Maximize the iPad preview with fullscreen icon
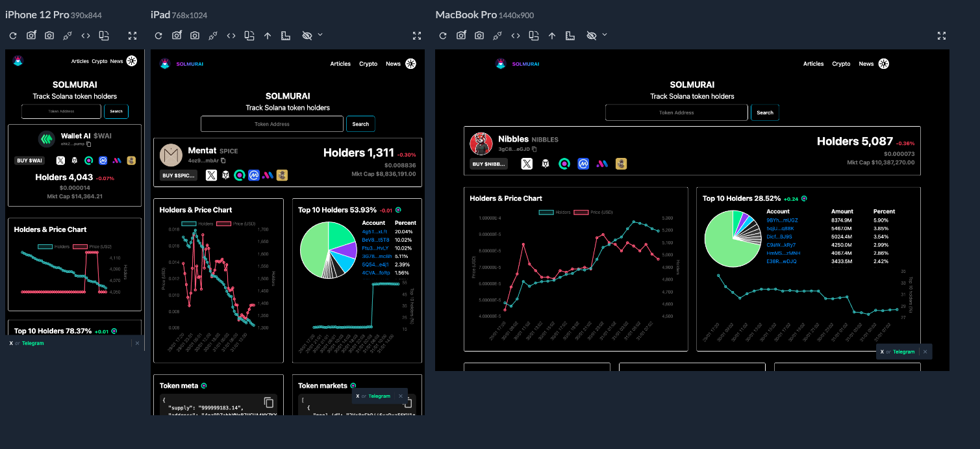Screen dimensions: 980x449 point(417,36)
